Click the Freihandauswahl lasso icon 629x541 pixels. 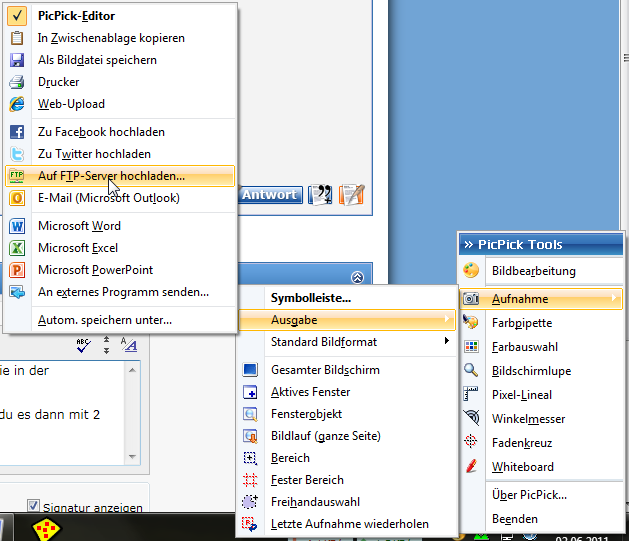point(250,502)
